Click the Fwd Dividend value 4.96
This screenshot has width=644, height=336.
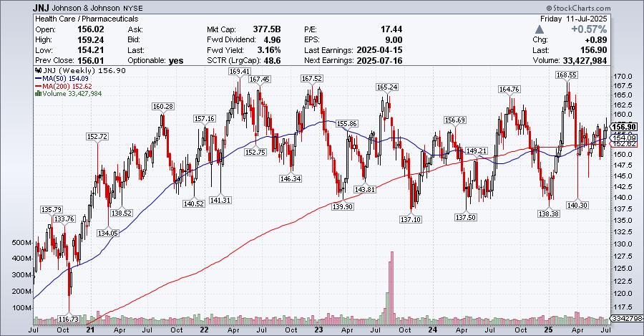[x=273, y=40]
